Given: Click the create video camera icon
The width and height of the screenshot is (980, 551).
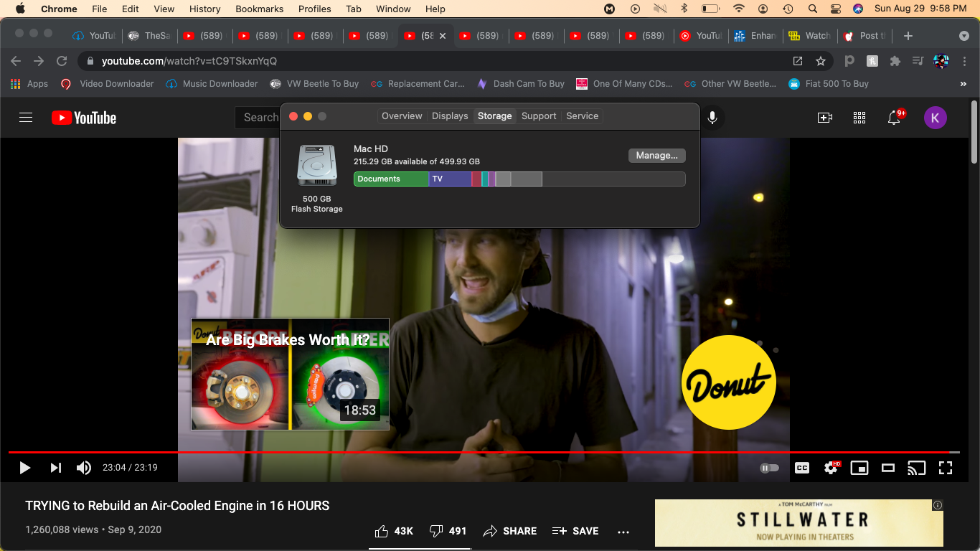Looking at the screenshot, I should click(825, 118).
